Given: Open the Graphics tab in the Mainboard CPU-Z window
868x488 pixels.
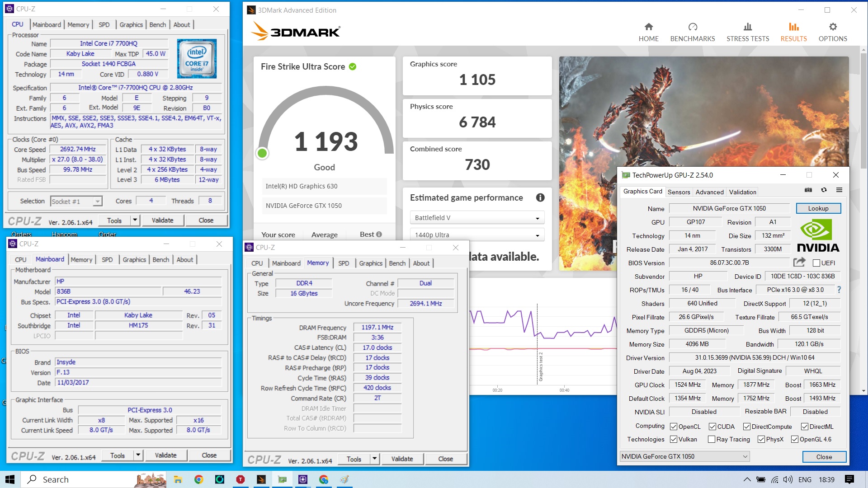Looking at the screenshot, I should pyautogui.click(x=134, y=260).
